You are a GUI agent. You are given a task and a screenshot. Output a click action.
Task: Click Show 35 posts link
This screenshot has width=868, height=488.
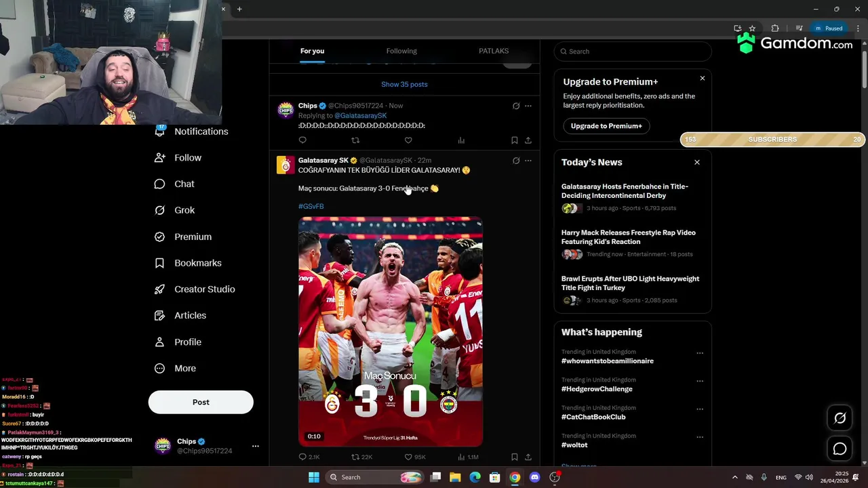404,84
